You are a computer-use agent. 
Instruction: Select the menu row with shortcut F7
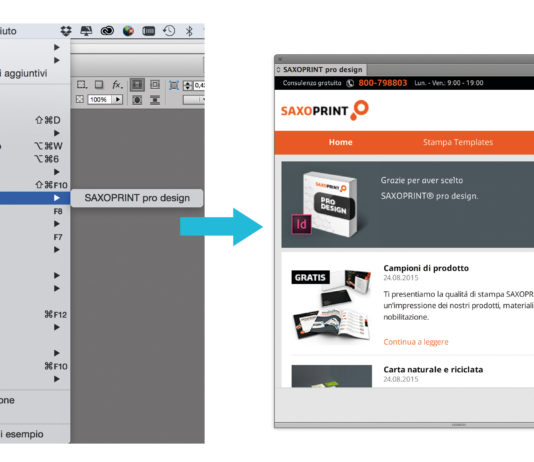35,237
